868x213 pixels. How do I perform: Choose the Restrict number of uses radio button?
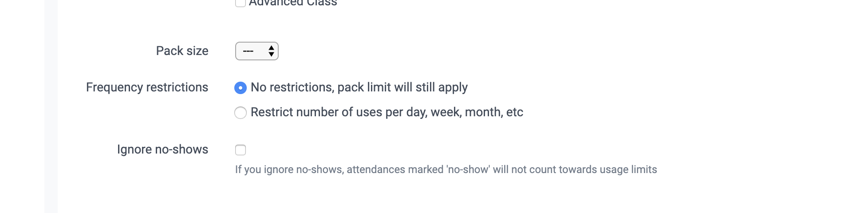pos(241,113)
